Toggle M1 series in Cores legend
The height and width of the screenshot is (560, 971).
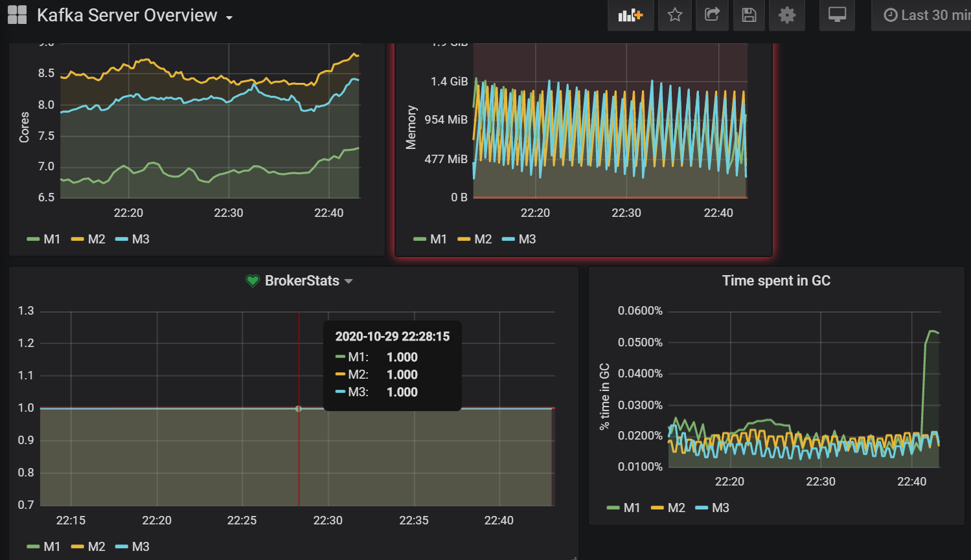[51, 240]
